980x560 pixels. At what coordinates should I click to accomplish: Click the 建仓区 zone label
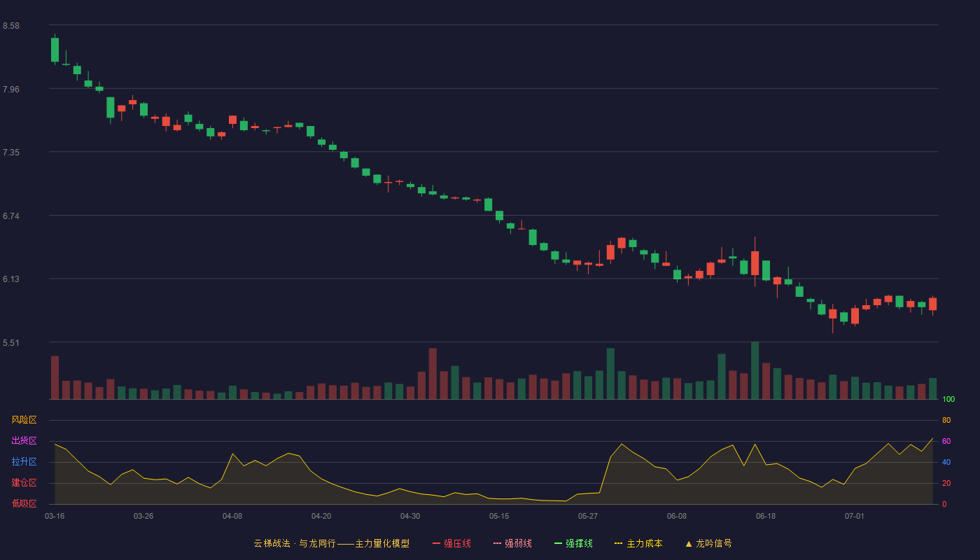(24, 483)
